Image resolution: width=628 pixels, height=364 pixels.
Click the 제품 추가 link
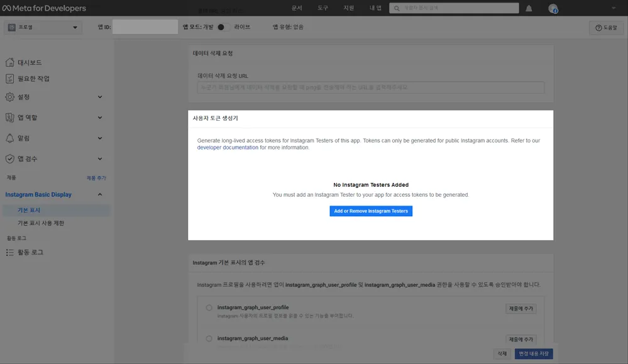(x=97, y=178)
